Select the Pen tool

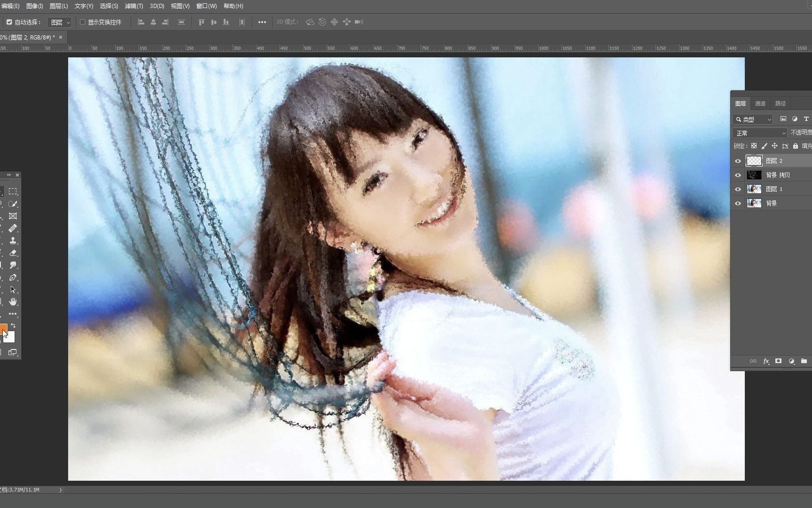pos(13,277)
